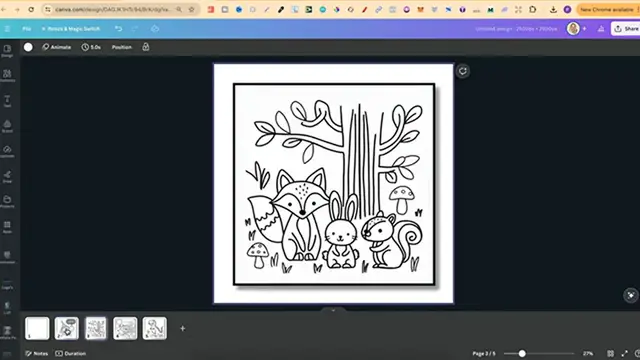This screenshot has height=360, width=640.
Task: Open the Elements panel in sidebar
Action: [x=7, y=76]
